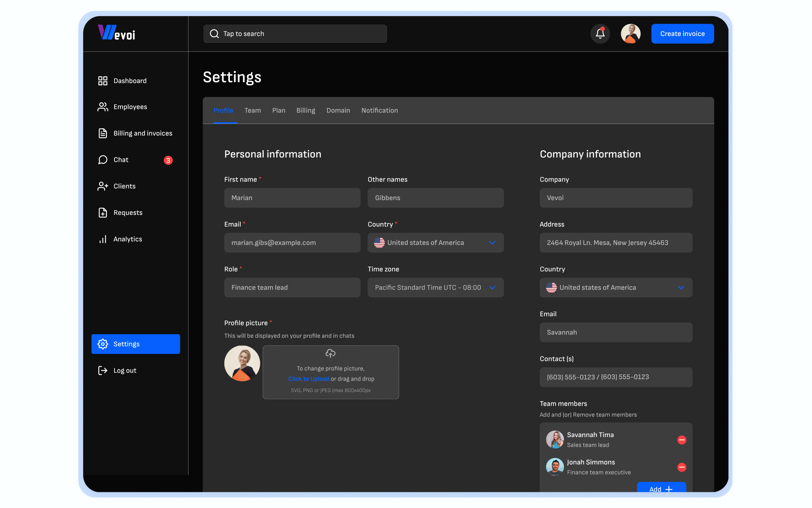
Task: Click Log out in the sidebar
Action: (136, 370)
